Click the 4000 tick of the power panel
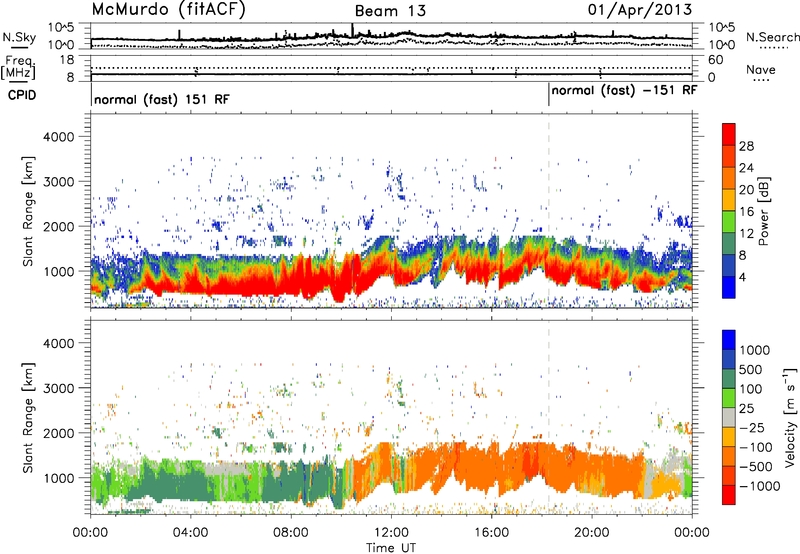Image resolution: width=800 pixels, height=554 pixels. coord(58,137)
